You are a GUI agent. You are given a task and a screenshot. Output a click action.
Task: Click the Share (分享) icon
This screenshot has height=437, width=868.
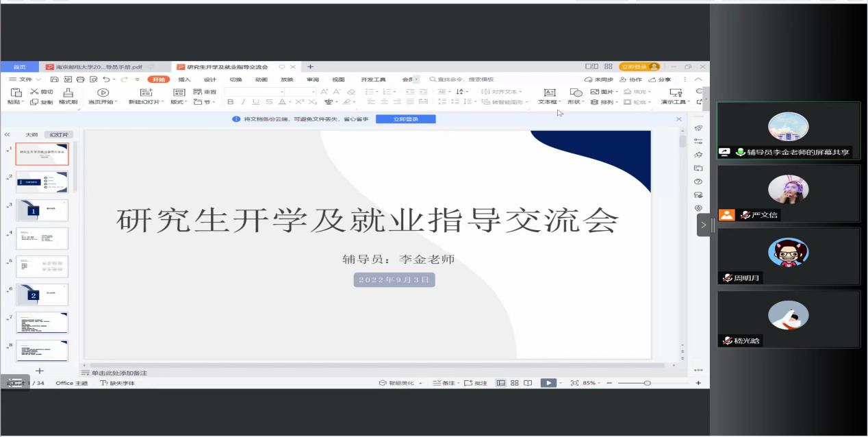coord(661,79)
